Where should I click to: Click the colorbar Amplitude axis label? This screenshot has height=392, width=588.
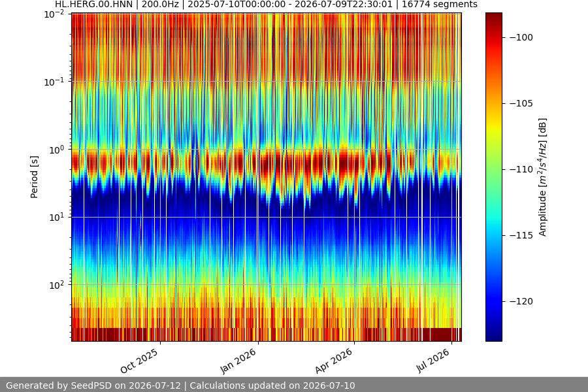(543, 177)
